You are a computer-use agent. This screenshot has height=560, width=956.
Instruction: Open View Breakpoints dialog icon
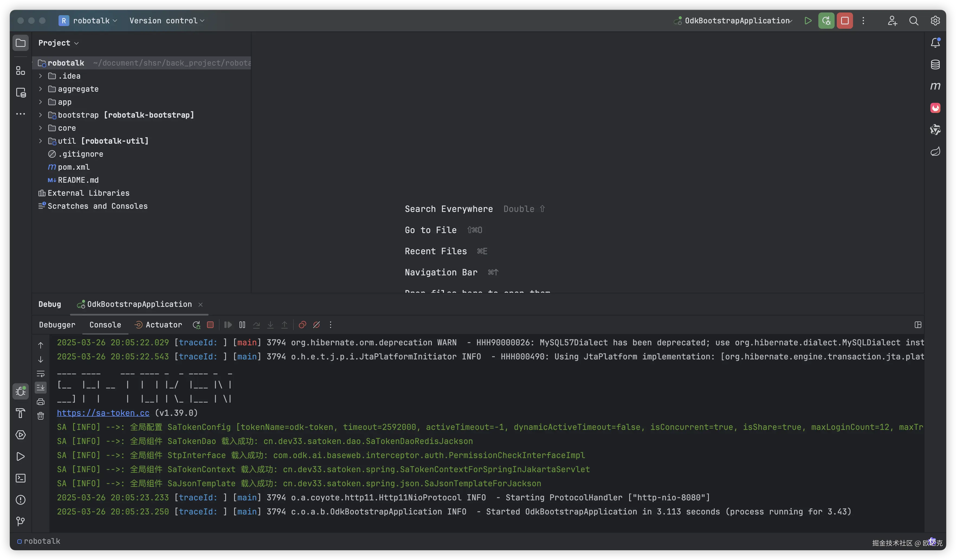302,325
